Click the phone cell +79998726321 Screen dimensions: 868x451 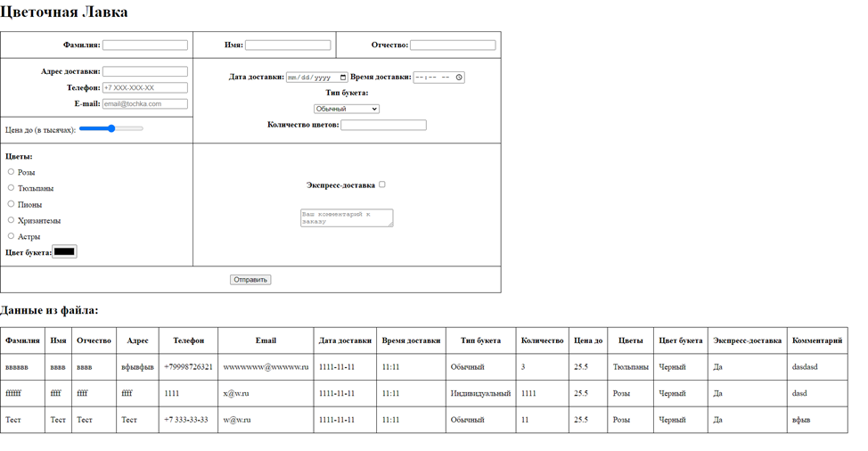[x=188, y=367]
